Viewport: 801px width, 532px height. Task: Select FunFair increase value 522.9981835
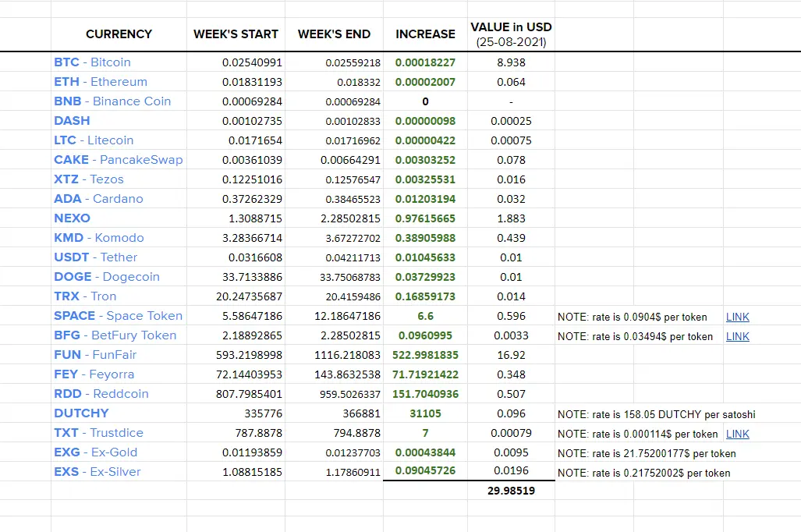coord(425,355)
